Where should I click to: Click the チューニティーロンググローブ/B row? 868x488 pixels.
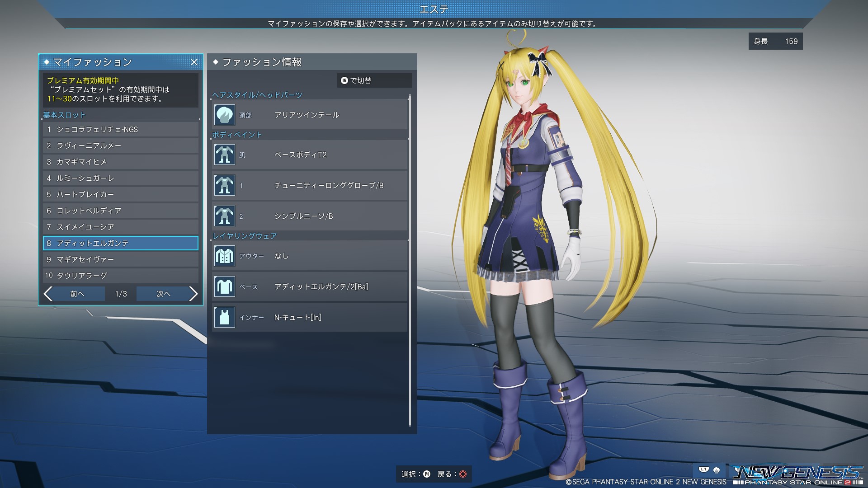[x=310, y=185]
